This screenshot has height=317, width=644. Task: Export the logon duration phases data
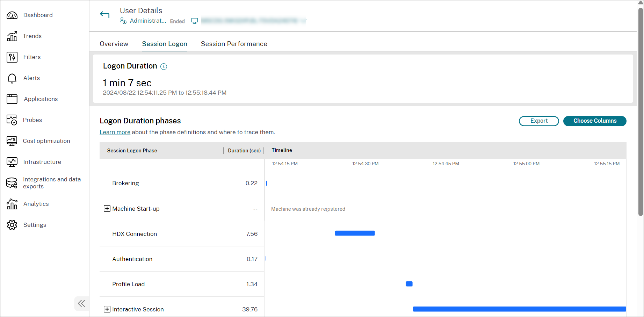538,121
